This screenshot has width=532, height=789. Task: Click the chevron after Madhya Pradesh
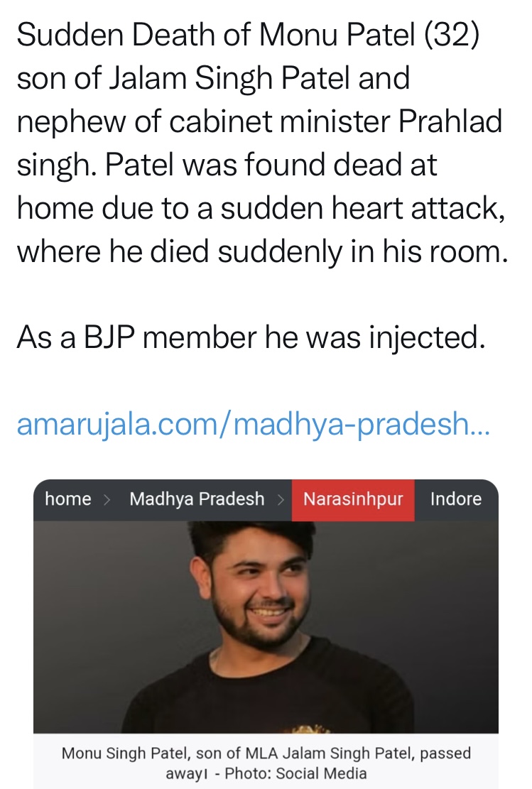coord(281,499)
